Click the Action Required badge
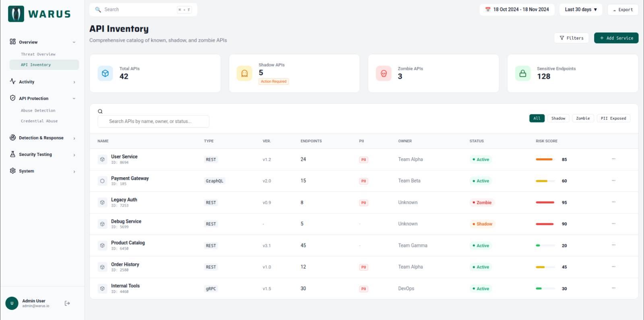 (274, 81)
